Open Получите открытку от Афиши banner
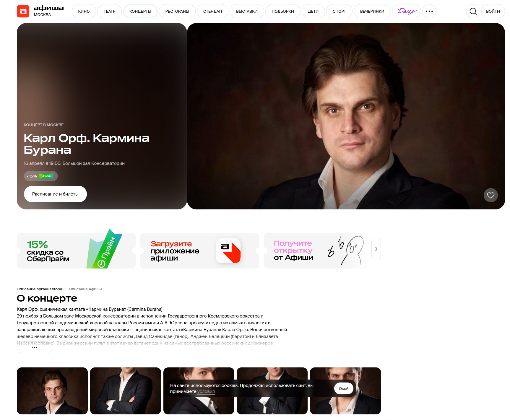The image size is (510, 420). pyautogui.click(x=316, y=251)
